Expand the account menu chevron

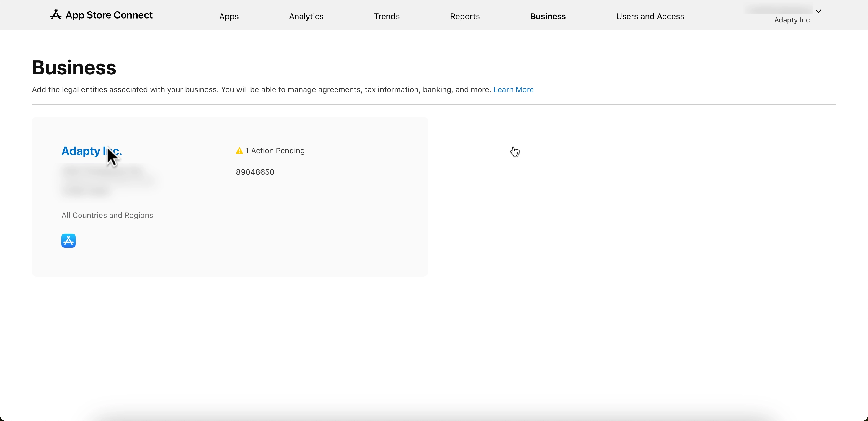[x=818, y=11]
